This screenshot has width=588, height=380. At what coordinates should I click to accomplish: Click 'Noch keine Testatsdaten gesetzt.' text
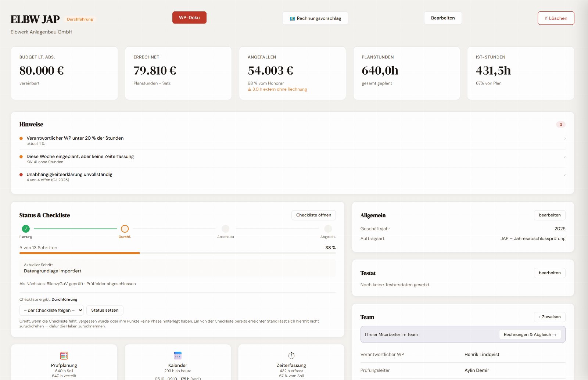coord(395,285)
